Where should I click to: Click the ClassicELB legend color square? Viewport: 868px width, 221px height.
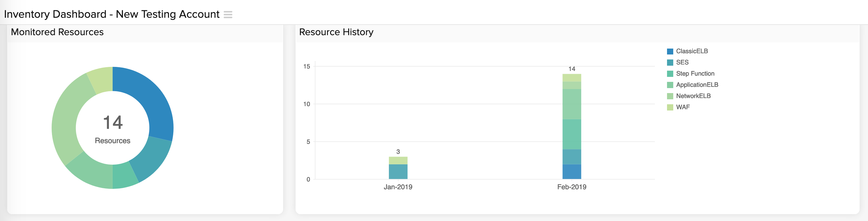pyautogui.click(x=670, y=51)
